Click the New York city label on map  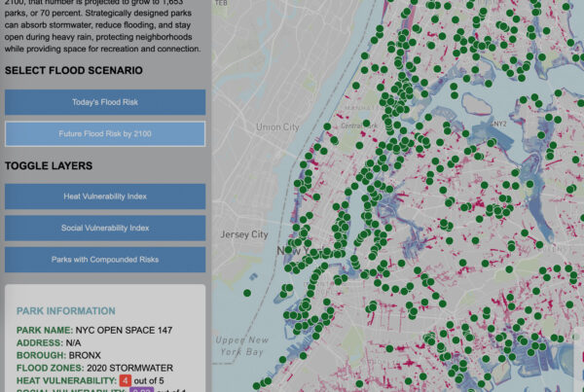[292, 251]
